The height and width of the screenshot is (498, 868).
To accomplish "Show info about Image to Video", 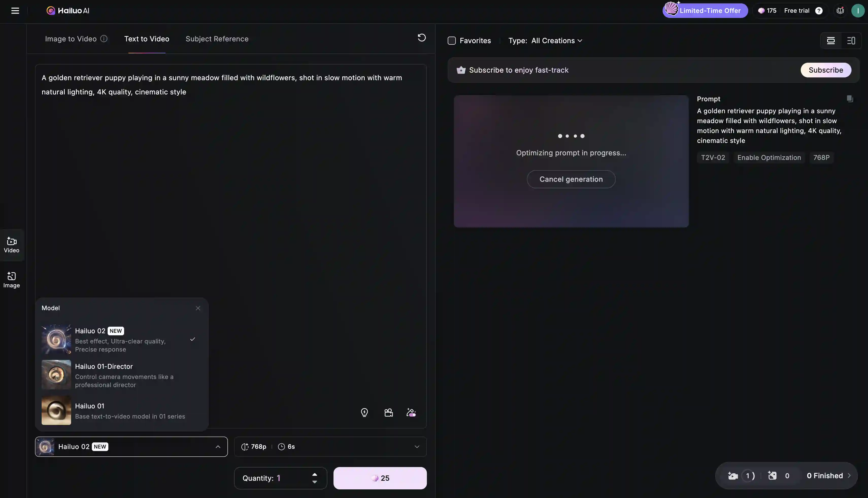I will [104, 39].
